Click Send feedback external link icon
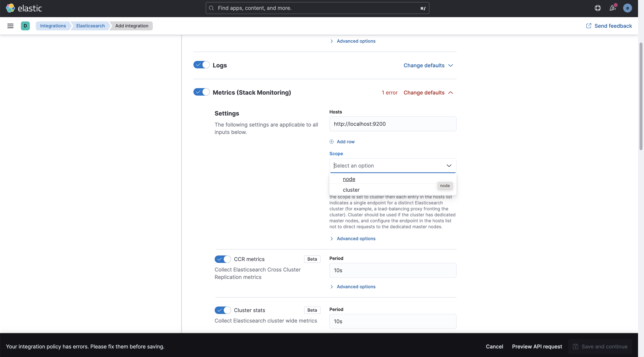644x357 pixels. click(589, 26)
